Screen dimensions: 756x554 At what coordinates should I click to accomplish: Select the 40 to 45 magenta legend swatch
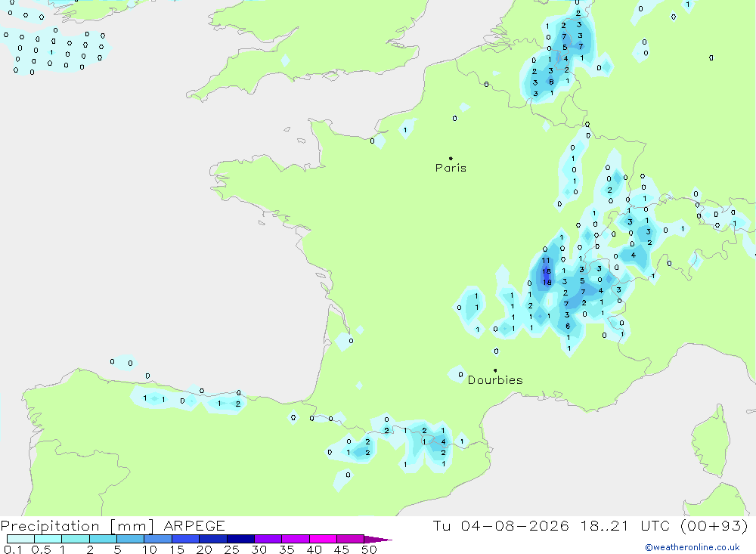[323, 539]
